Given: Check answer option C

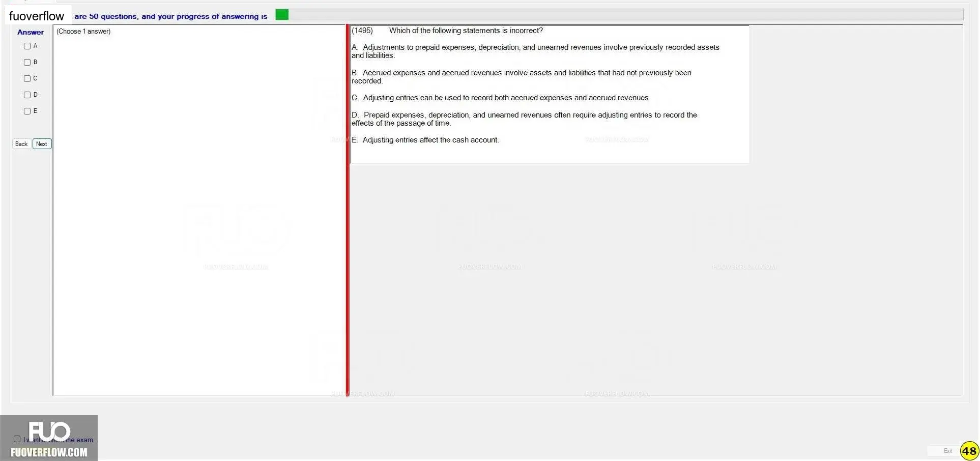Looking at the screenshot, I should 27,78.
